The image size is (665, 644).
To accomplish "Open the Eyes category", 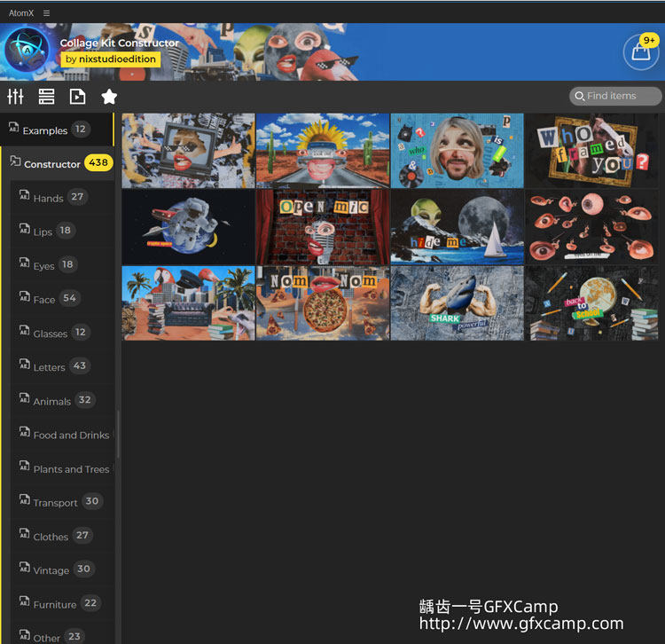I will pyautogui.click(x=62, y=265).
